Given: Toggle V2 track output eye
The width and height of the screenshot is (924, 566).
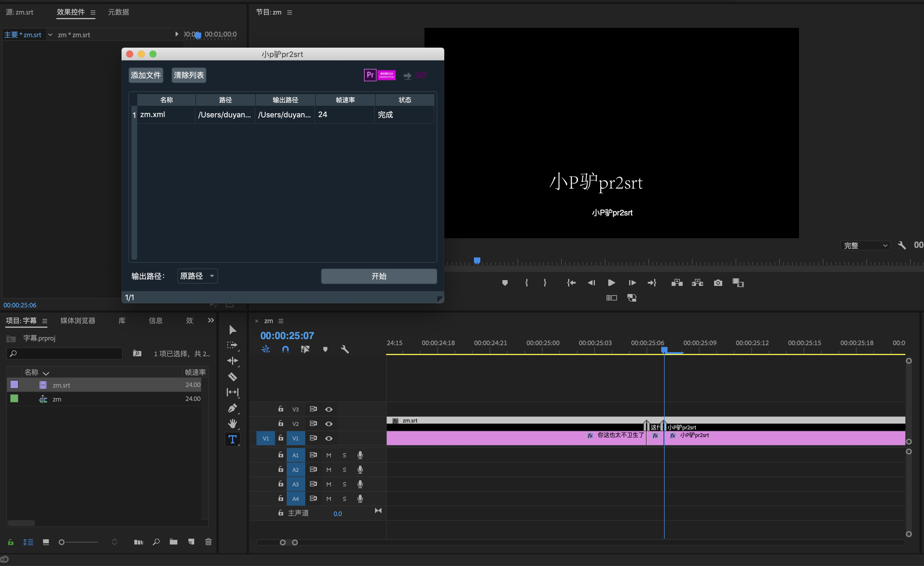Looking at the screenshot, I should coord(329,424).
